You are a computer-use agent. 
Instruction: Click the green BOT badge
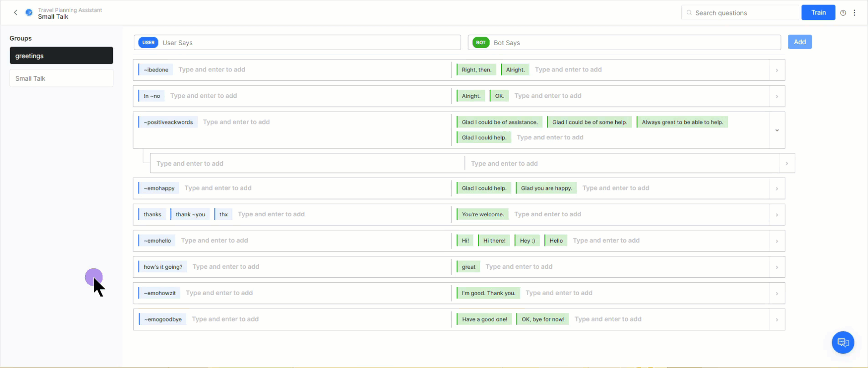[x=480, y=42]
